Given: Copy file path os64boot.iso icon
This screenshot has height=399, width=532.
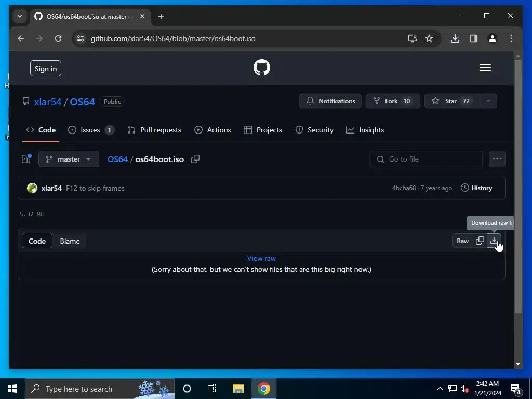Looking at the screenshot, I should (x=195, y=159).
